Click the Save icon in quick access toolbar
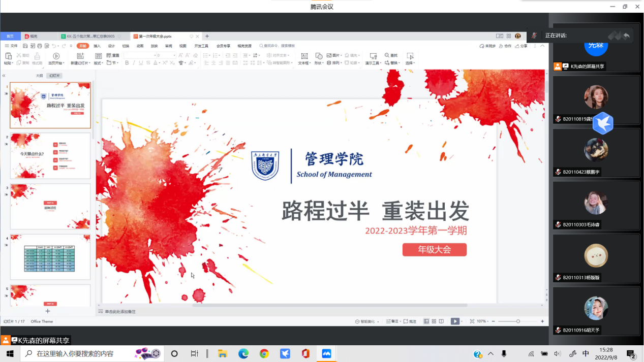The width and height of the screenshot is (644, 362). pyautogui.click(x=25, y=46)
